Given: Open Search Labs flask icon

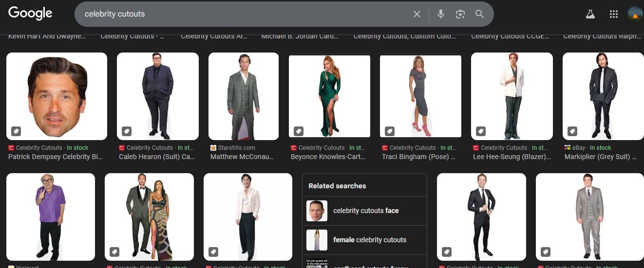Looking at the screenshot, I should click(x=590, y=14).
